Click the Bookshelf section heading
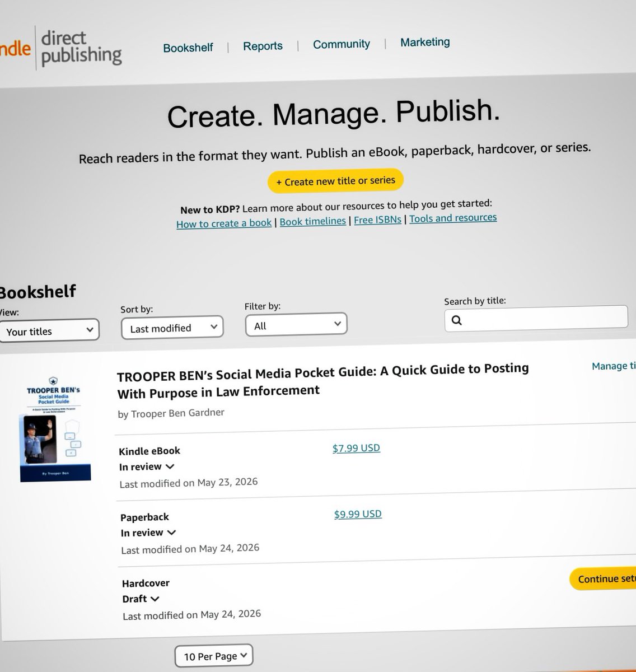This screenshot has width=636, height=672. pyautogui.click(x=37, y=292)
